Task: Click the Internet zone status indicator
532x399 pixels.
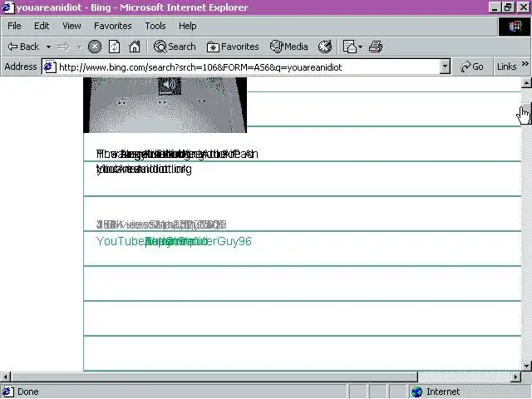Action: click(x=436, y=392)
